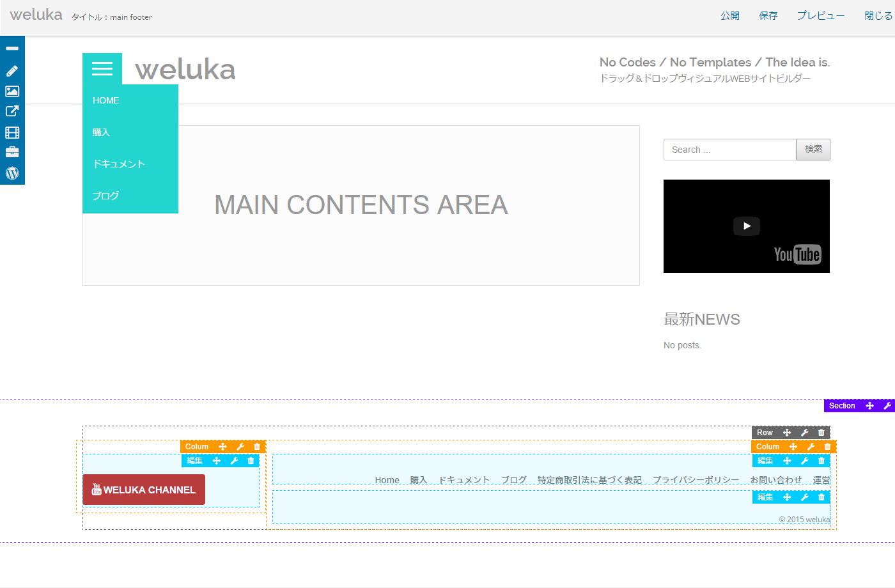The height and width of the screenshot is (588, 895).
Task: Open wrench settings of footer links widget
Action: (805, 461)
